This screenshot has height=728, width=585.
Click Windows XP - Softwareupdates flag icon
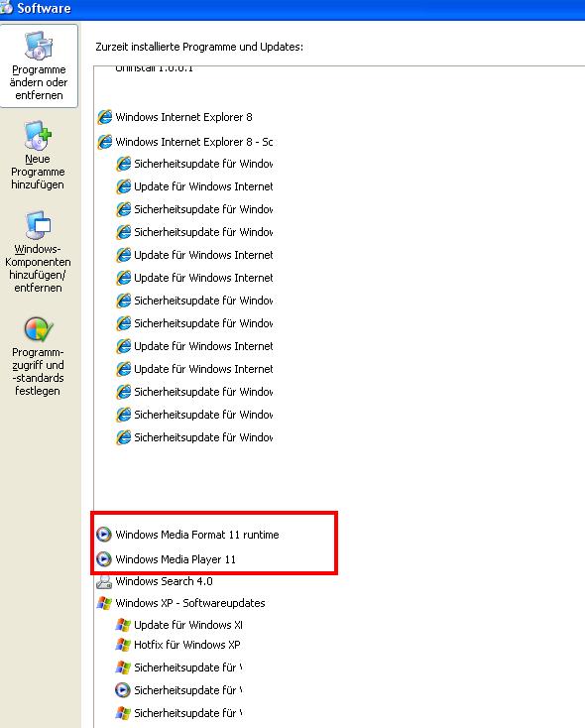point(104,603)
